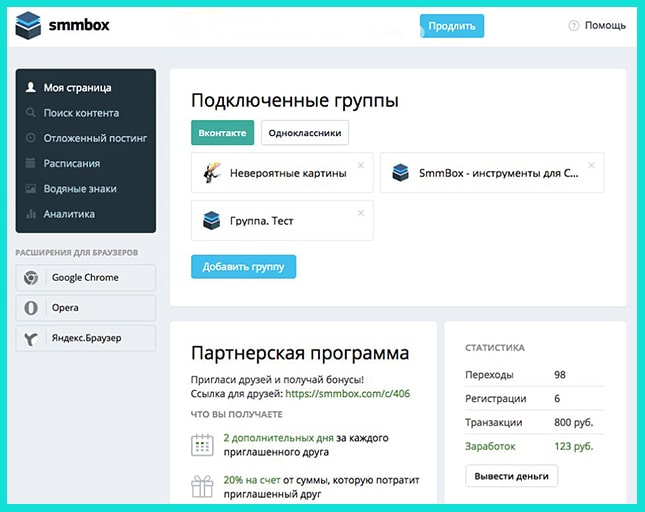Click the Яндекс.Браузер icon

point(31,338)
